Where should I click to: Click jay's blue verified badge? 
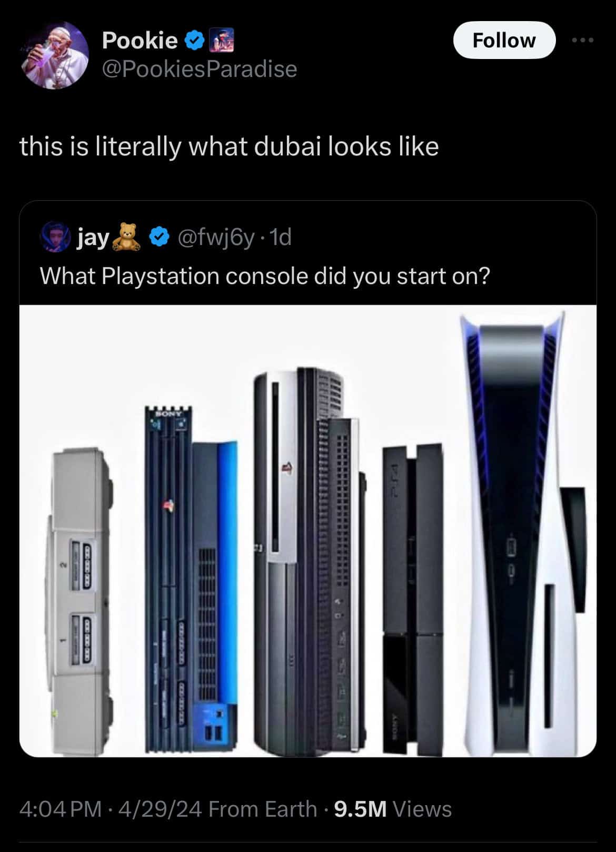[159, 238]
